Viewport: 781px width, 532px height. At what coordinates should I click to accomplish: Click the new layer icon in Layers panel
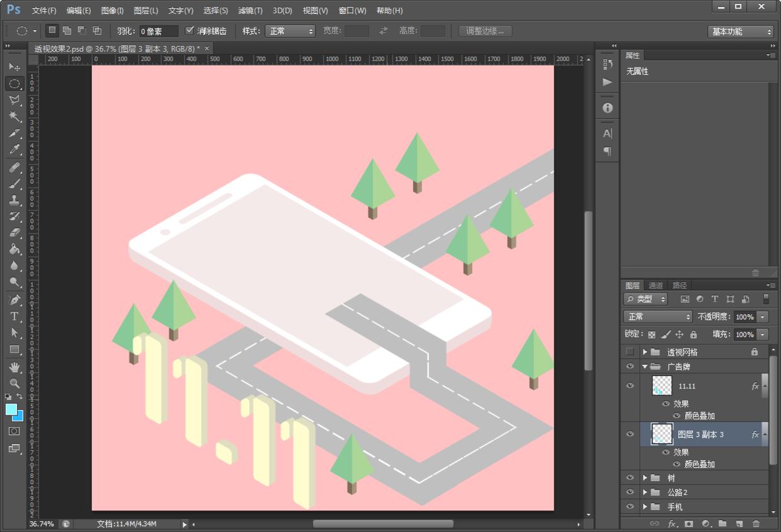pos(739,523)
